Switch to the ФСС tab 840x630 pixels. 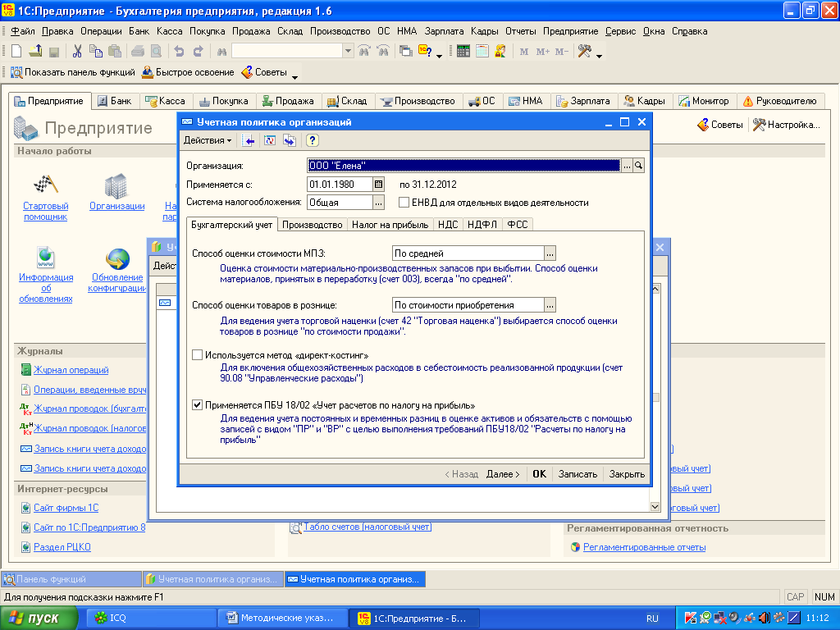[x=518, y=225]
